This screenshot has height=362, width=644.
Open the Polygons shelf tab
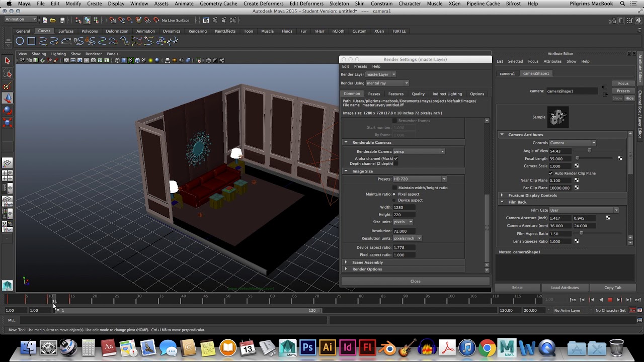point(90,31)
